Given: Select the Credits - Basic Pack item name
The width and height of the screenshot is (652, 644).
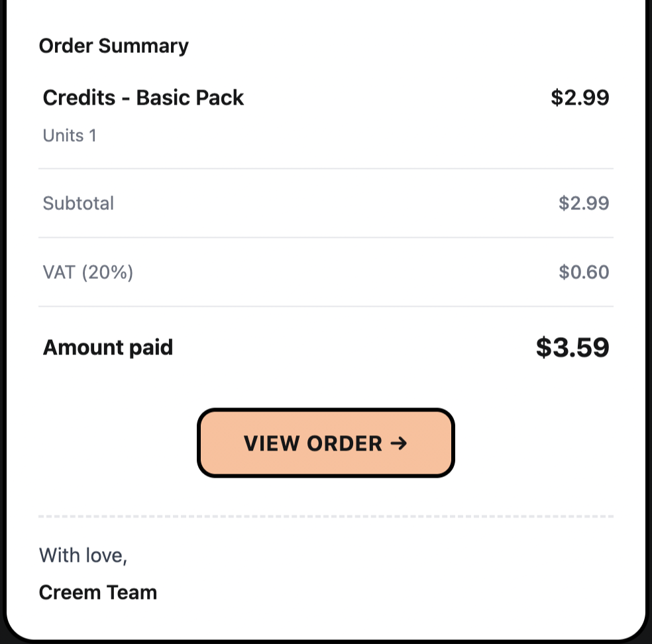Looking at the screenshot, I should pyautogui.click(x=143, y=98).
